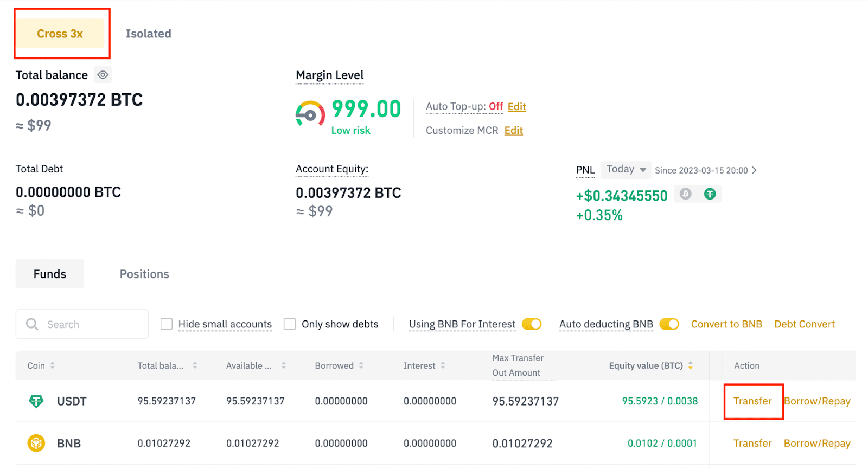Click the Total Debt label
The image size is (868, 469).
pyautogui.click(x=39, y=169)
